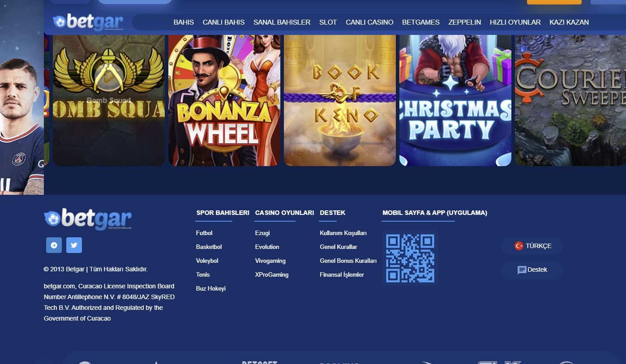Click the Telegram icon in footer
Image resolution: width=626 pixels, height=364 pixels.
pyautogui.click(x=54, y=245)
